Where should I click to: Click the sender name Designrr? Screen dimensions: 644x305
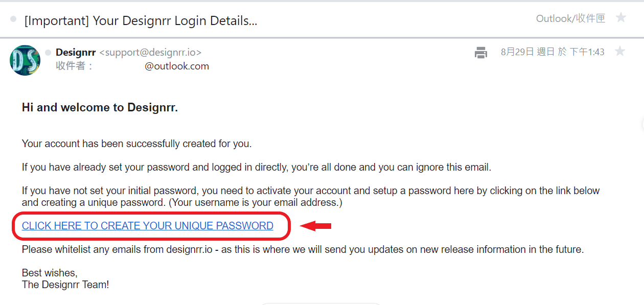76,52
